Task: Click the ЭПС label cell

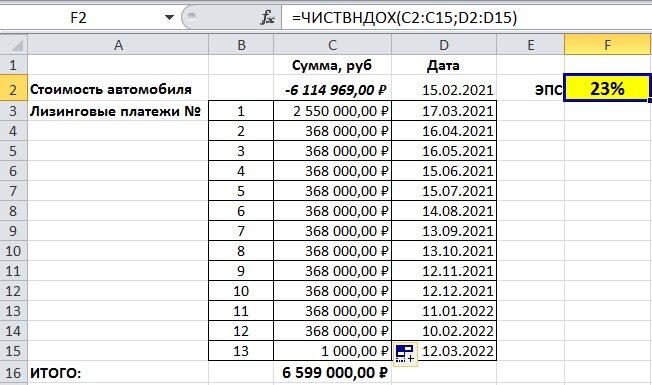Action: point(531,89)
